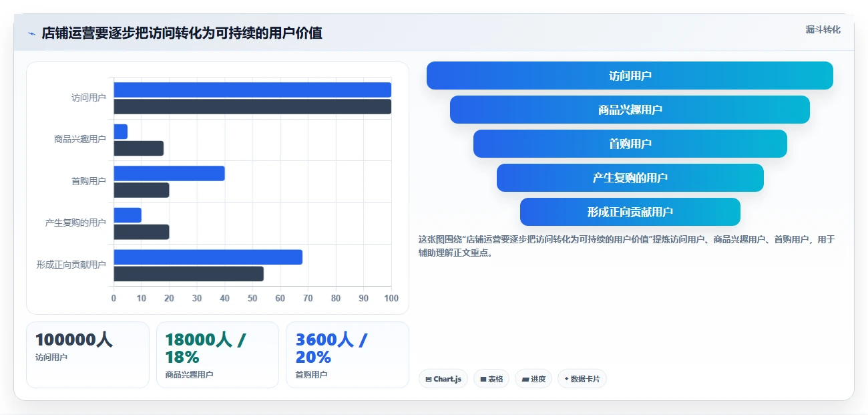Viewport: 868px width, 415px height.
Task: Click the 漏斗转化 label in the header
Action: pyautogui.click(x=823, y=29)
